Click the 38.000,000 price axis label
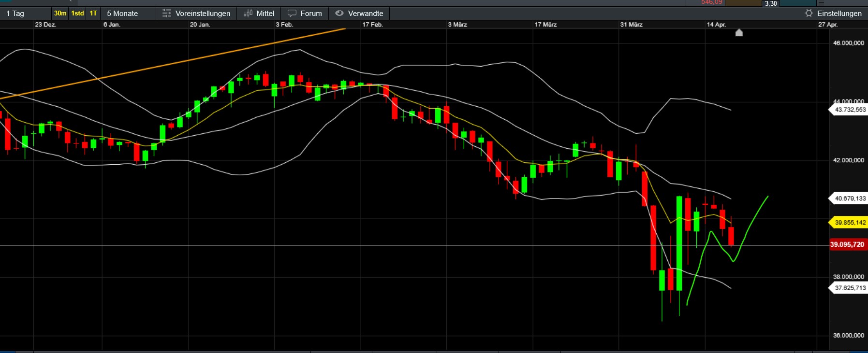Screen dimensions: 868x353 pyautogui.click(x=849, y=277)
